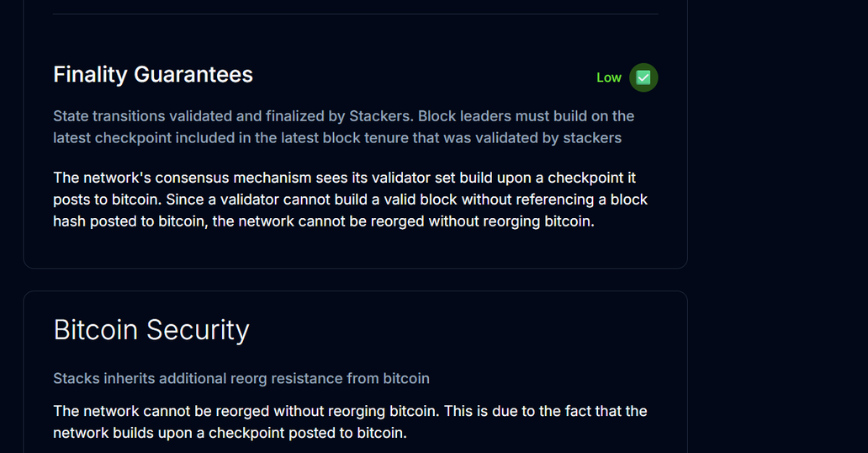Select the green Low risk label
This screenshot has width=868, height=453.
[x=609, y=77]
